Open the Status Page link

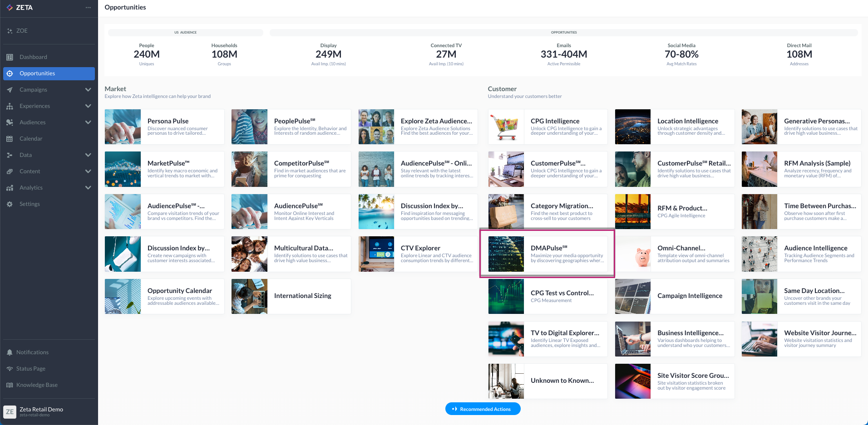pos(49,369)
